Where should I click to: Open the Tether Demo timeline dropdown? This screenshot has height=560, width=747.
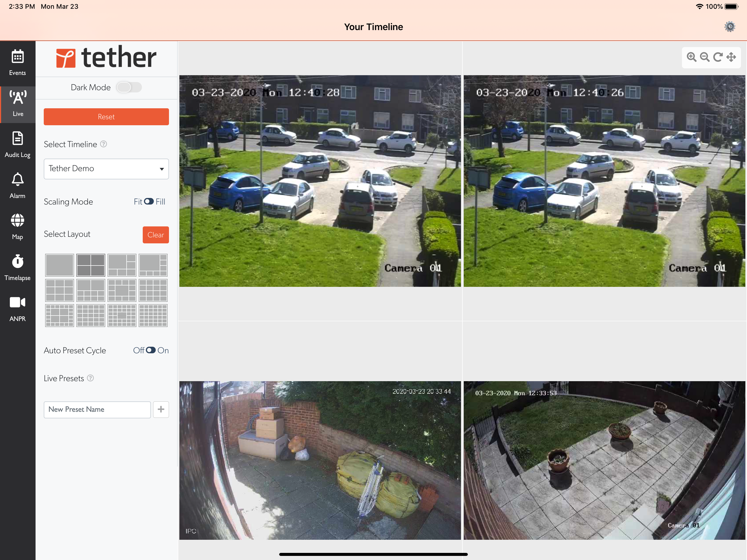tap(106, 169)
